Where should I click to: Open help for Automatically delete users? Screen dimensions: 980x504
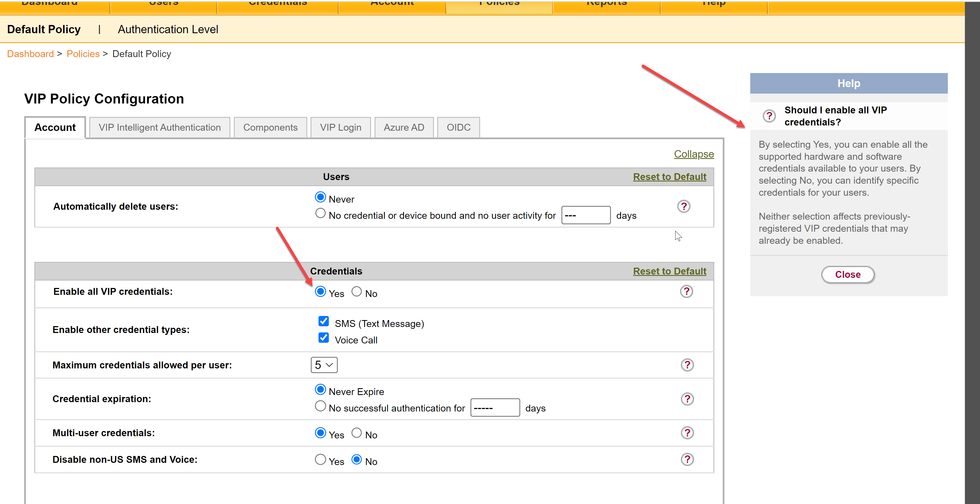click(683, 206)
